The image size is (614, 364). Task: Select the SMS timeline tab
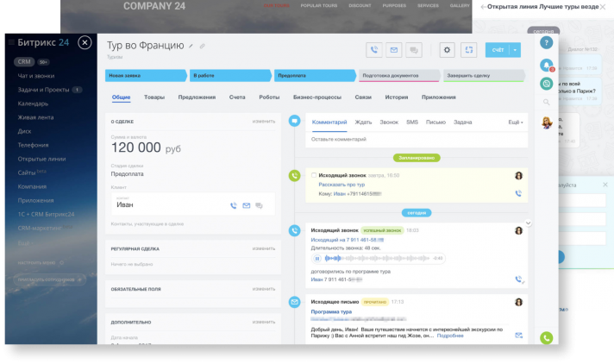click(412, 122)
